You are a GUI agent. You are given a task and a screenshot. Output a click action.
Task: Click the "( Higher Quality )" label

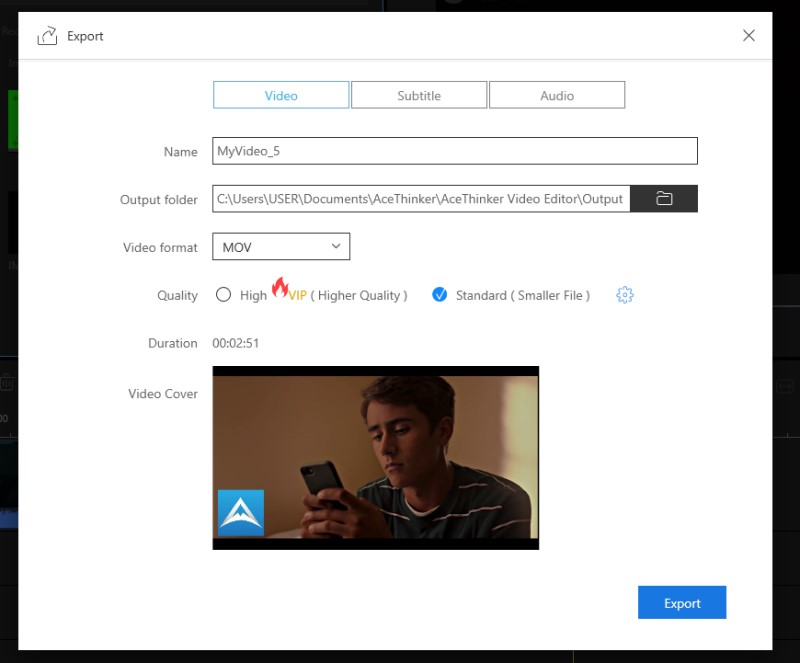pyautogui.click(x=359, y=296)
